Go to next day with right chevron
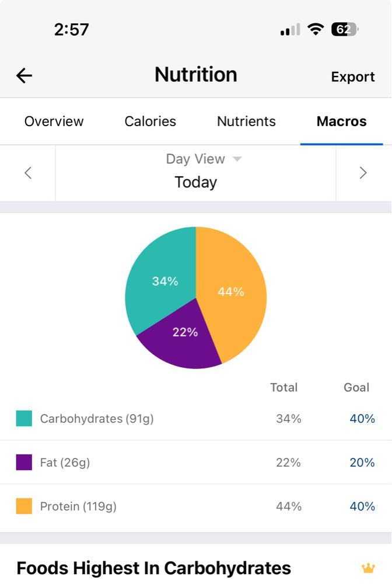 pyautogui.click(x=363, y=173)
